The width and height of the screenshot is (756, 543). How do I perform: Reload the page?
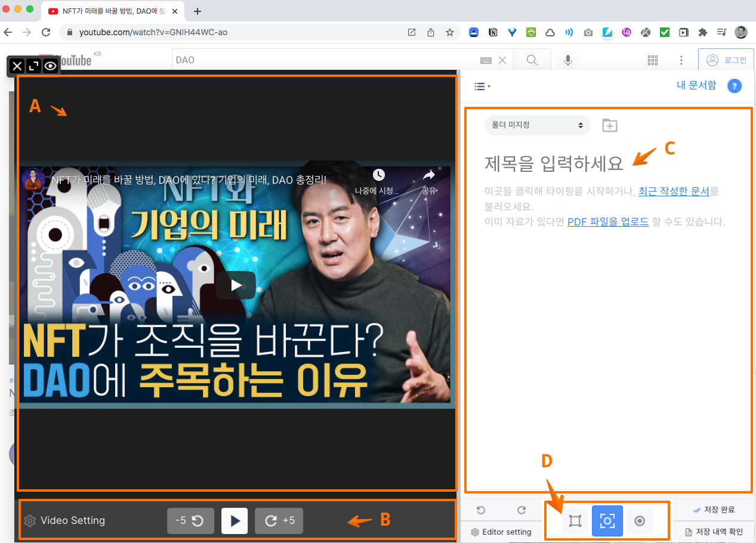click(46, 32)
